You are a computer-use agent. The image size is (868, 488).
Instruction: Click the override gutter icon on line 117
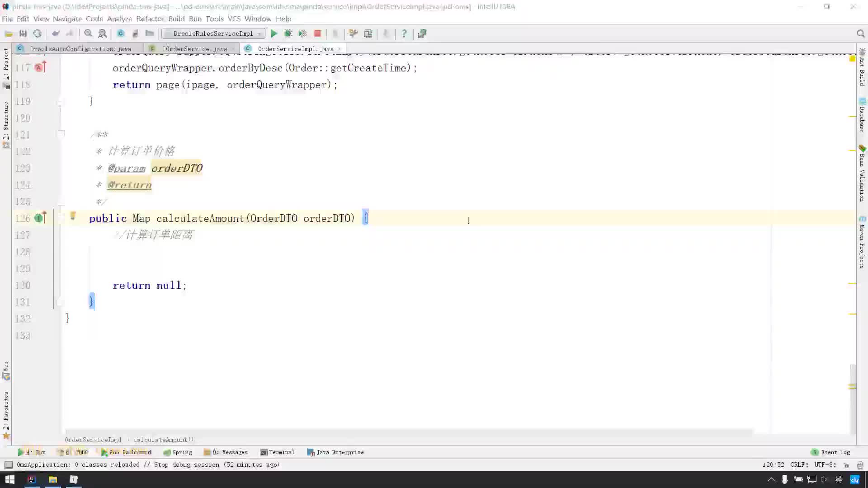[40, 68]
